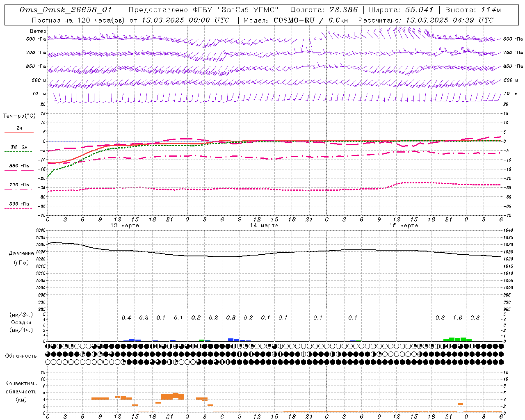Click the Долгота: 73.386 value
Image resolution: width=525 pixels, height=420 pixels.
tap(324, 10)
